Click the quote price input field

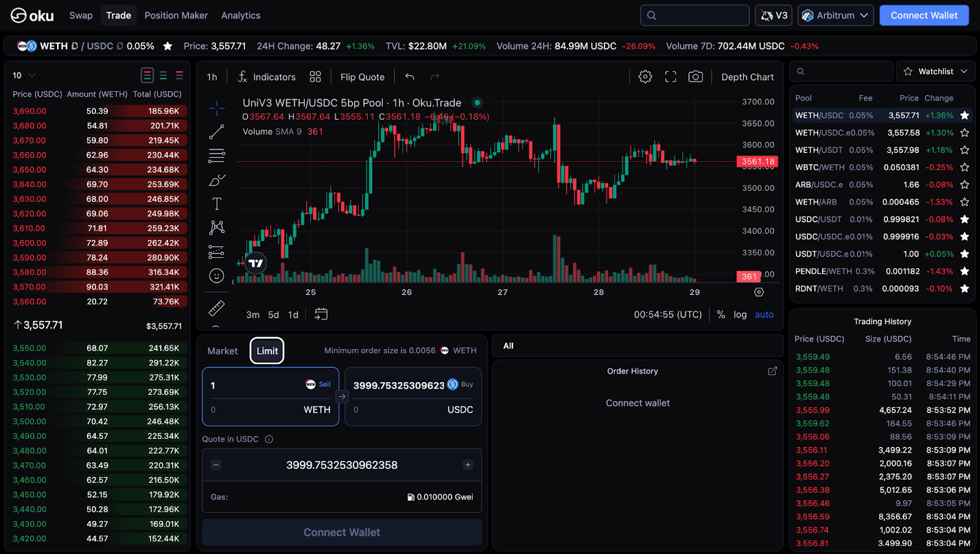tap(342, 465)
